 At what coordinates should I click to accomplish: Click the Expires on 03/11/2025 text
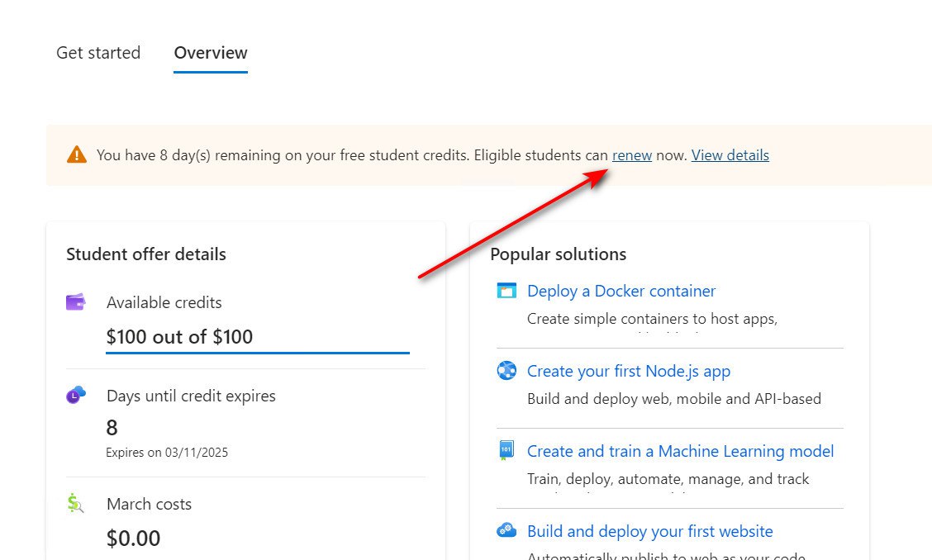[167, 453]
